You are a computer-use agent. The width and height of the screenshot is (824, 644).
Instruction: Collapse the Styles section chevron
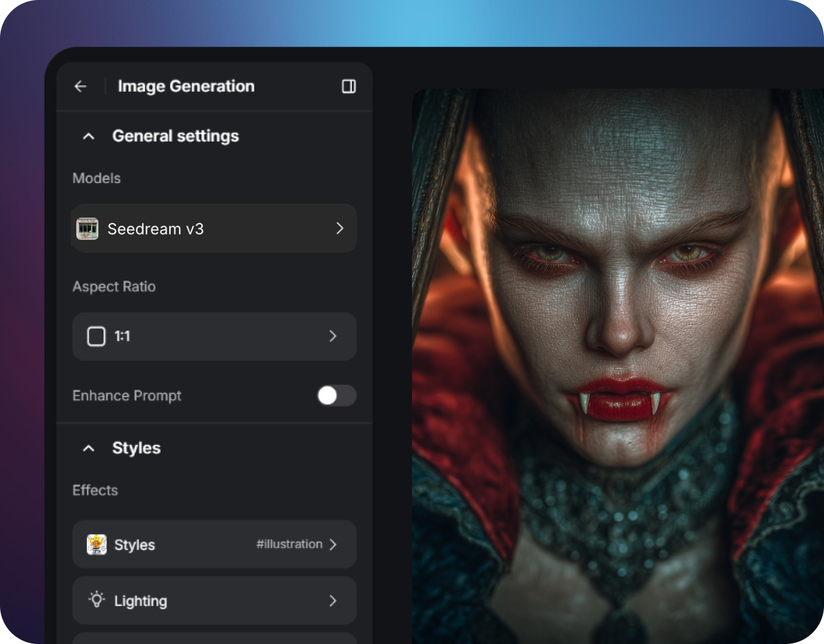pyautogui.click(x=89, y=448)
